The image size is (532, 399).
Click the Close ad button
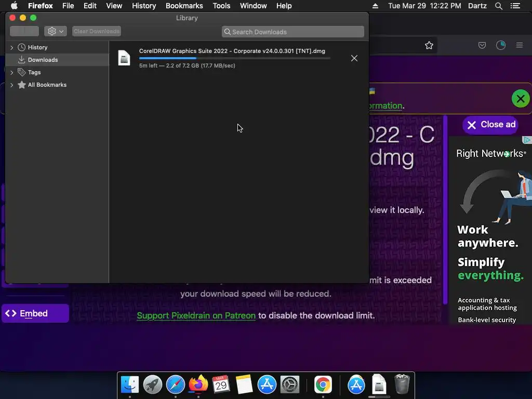pos(490,125)
